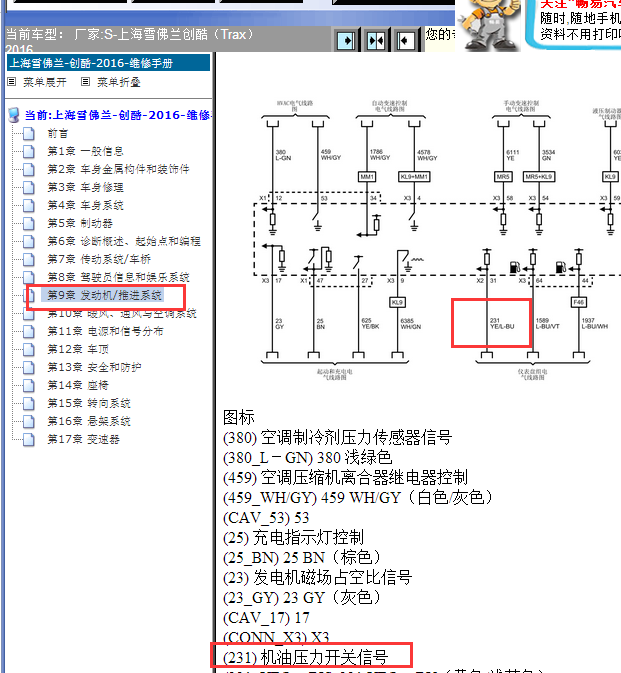This screenshot has width=621, height=673.
Task: Click the document icon beside 第13章 安全和防护
Action: pyautogui.click(x=29, y=367)
